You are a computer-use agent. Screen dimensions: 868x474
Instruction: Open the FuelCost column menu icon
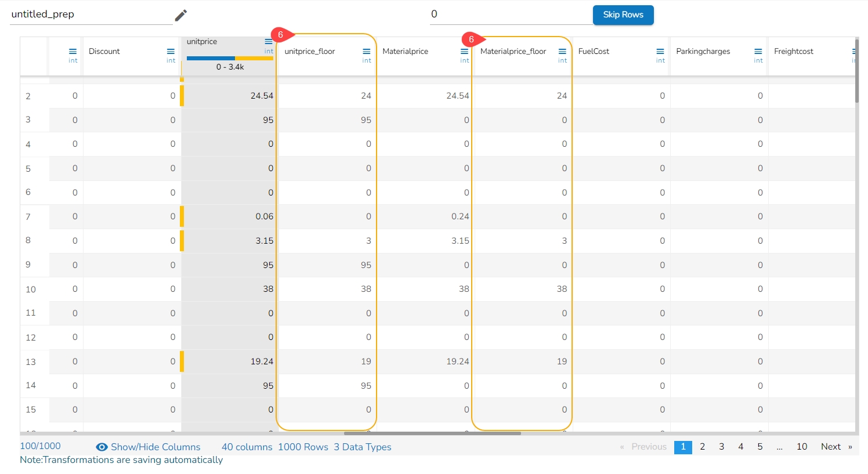tap(660, 51)
